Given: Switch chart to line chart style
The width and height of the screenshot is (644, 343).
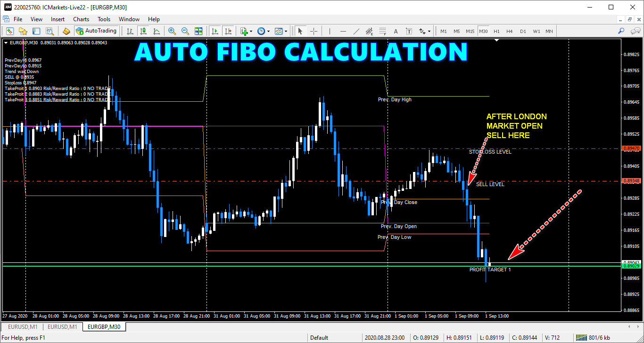Looking at the screenshot, I should pyautogui.click(x=157, y=31).
